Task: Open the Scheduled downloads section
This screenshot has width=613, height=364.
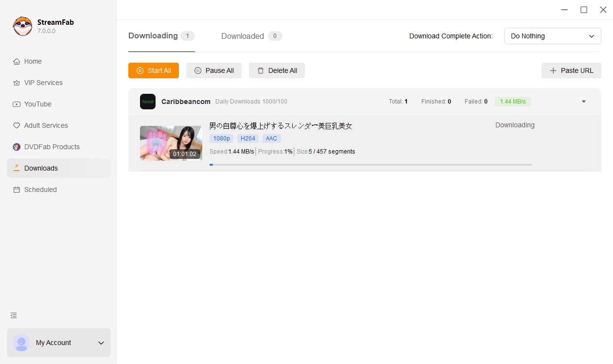Action: 40,190
